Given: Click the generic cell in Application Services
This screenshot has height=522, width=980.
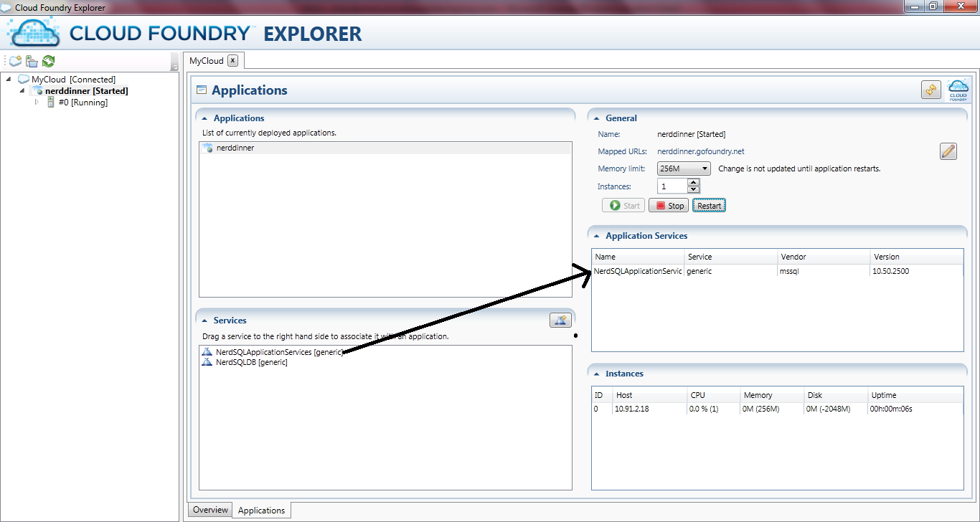Looking at the screenshot, I should pos(699,272).
